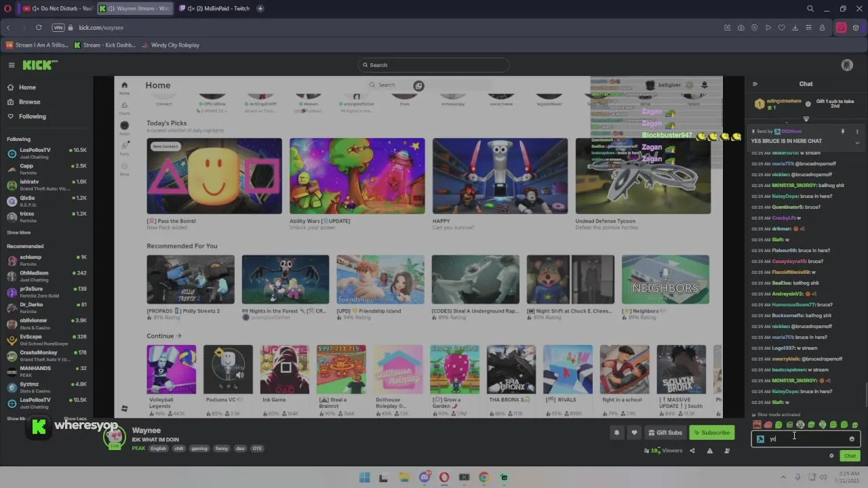Image resolution: width=868 pixels, height=488 pixels.
Task: Collapse the chat panel with the arrow icon
Action: (755, 84)
